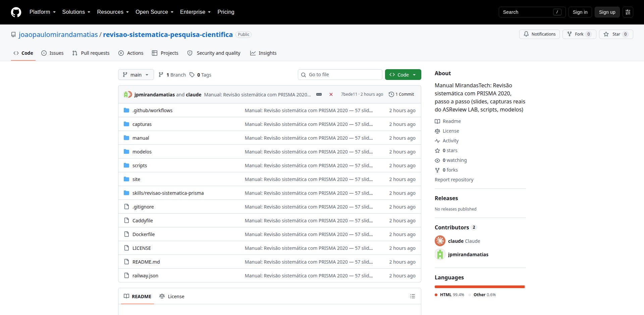Open the site folder
Image resolution: width=644 pixels, height=315 pixels.
[136, 179]
